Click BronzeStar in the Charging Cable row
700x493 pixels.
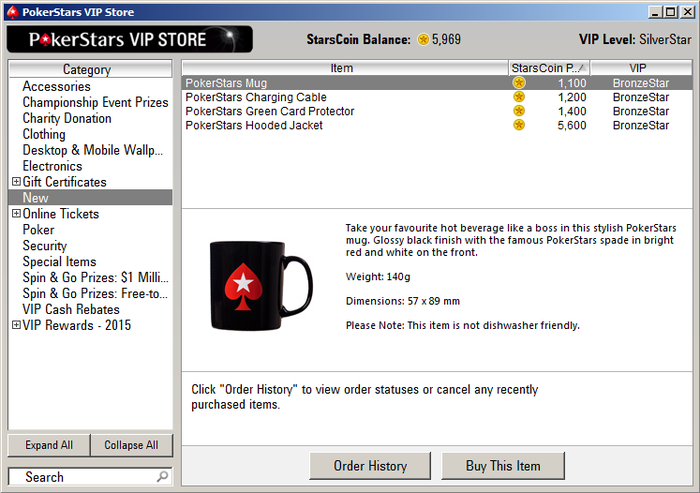(x=641, y=97)
